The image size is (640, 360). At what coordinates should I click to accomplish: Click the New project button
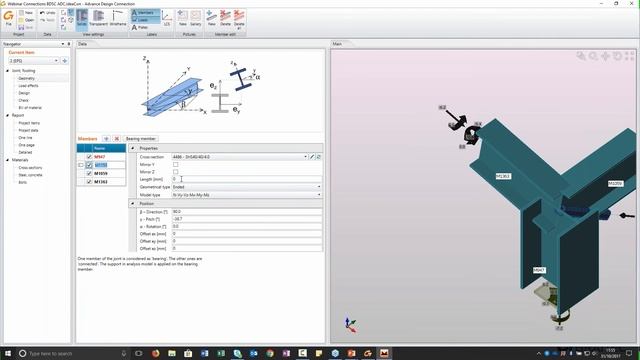26,13
